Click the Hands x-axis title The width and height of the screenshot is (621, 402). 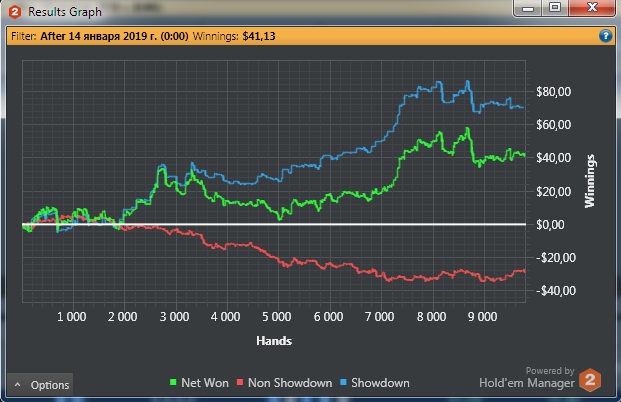coord(274,341)
